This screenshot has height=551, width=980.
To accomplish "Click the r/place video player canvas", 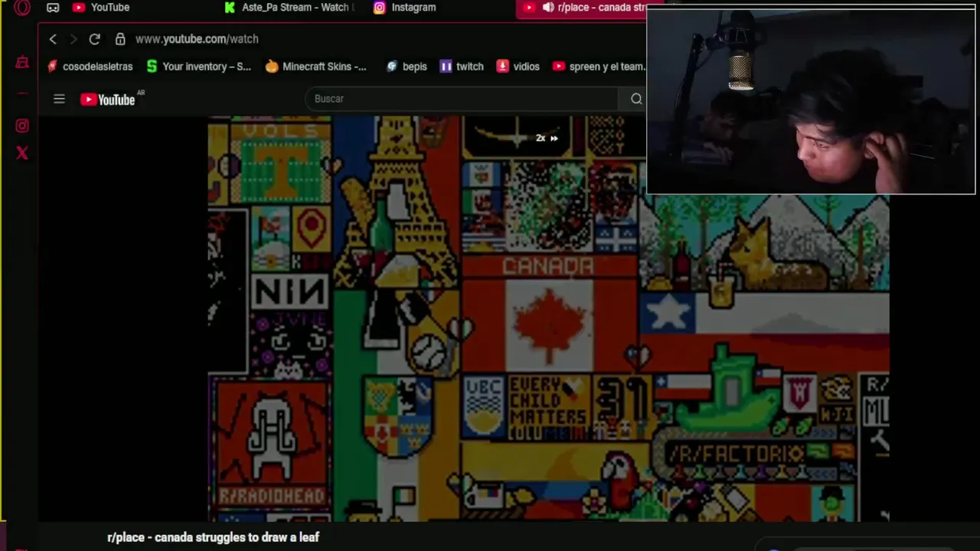I will click(x=548, y=318).
